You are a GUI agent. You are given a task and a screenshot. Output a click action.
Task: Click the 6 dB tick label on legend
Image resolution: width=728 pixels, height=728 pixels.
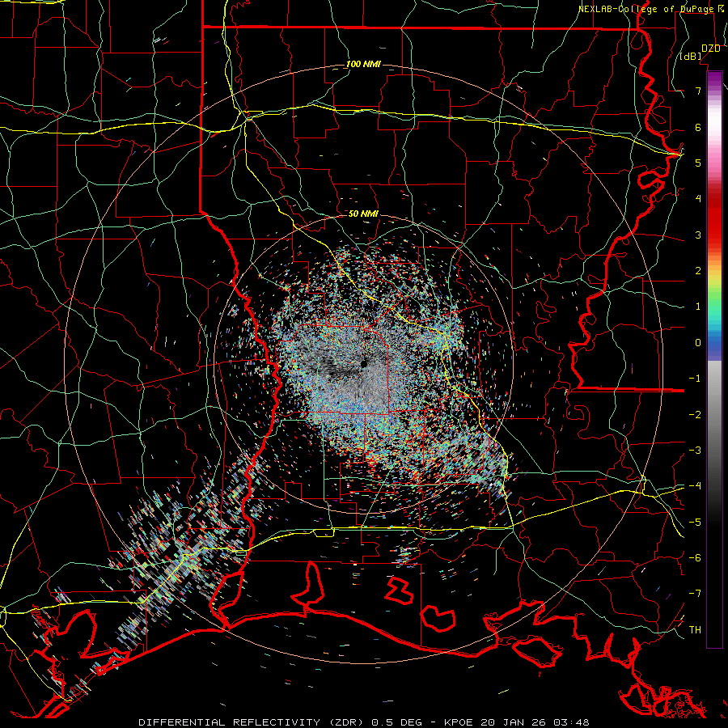(698, 127)
